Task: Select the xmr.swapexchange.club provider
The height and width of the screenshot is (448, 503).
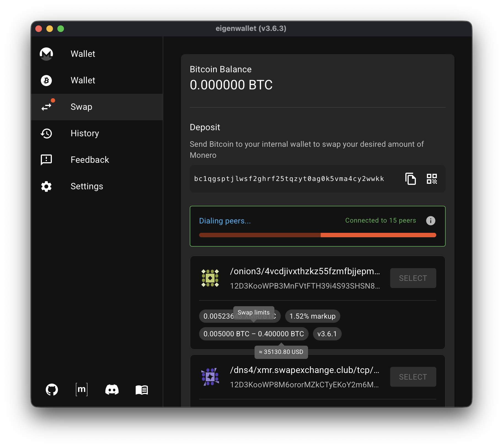Action: coord(413,377)
